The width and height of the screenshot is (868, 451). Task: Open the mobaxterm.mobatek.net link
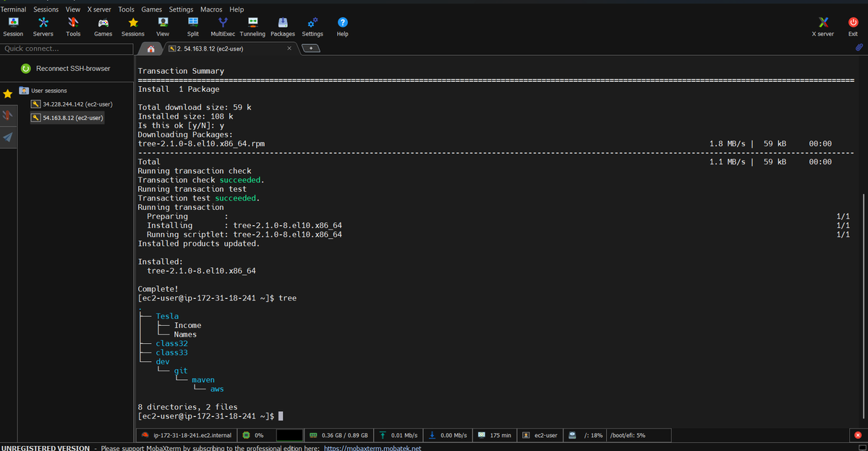coord(373,448)
